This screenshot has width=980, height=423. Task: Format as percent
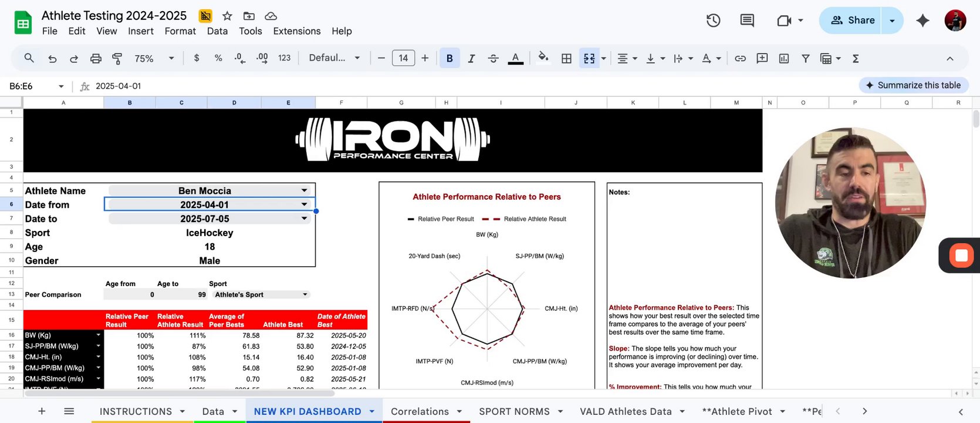pyautogui.click(x=218, y=58)
